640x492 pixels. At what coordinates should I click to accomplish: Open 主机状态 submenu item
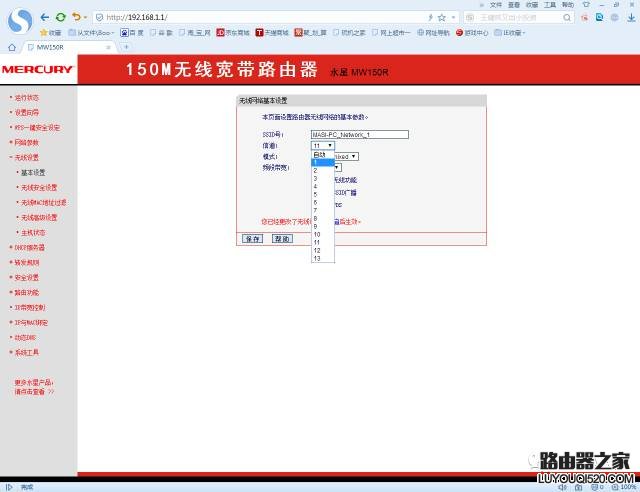click(x=33, y=233)
